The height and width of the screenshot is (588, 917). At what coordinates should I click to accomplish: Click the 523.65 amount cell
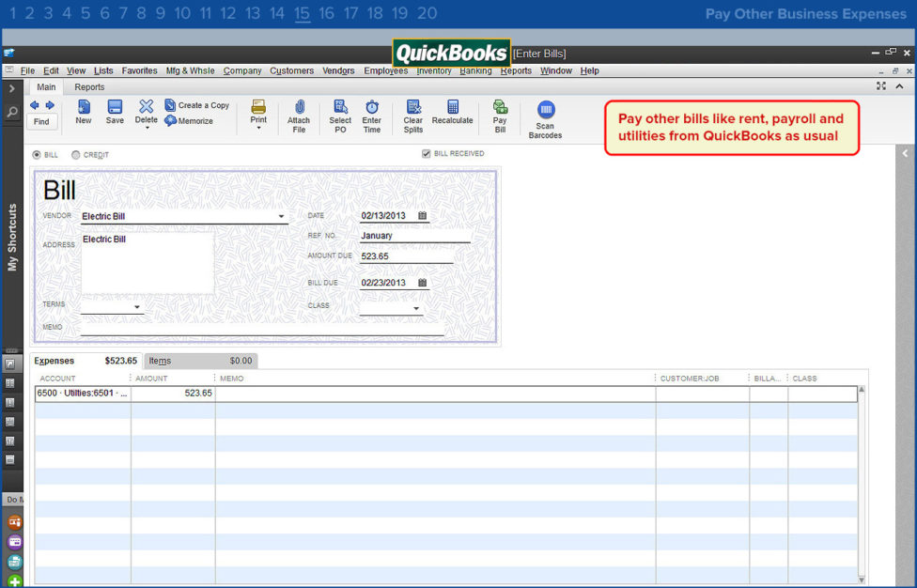pyautogui.click(x=173, y=394)
